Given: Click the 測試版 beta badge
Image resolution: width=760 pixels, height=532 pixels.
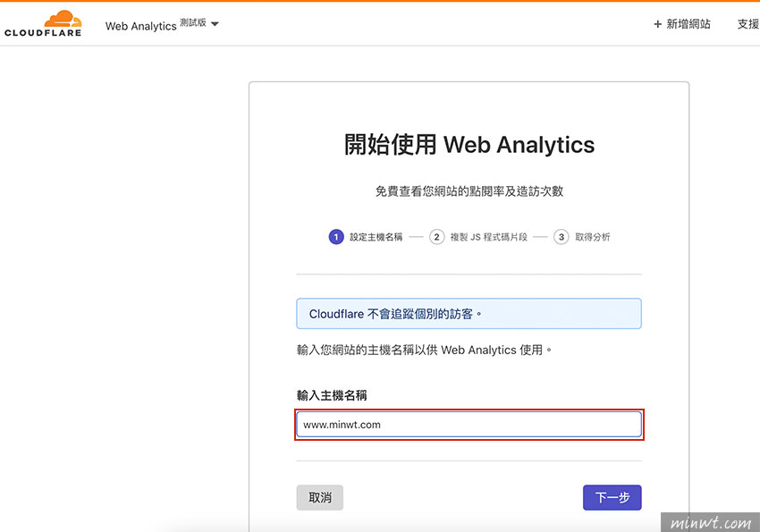Looking at the screenshot, I should [x=193, y=22].
